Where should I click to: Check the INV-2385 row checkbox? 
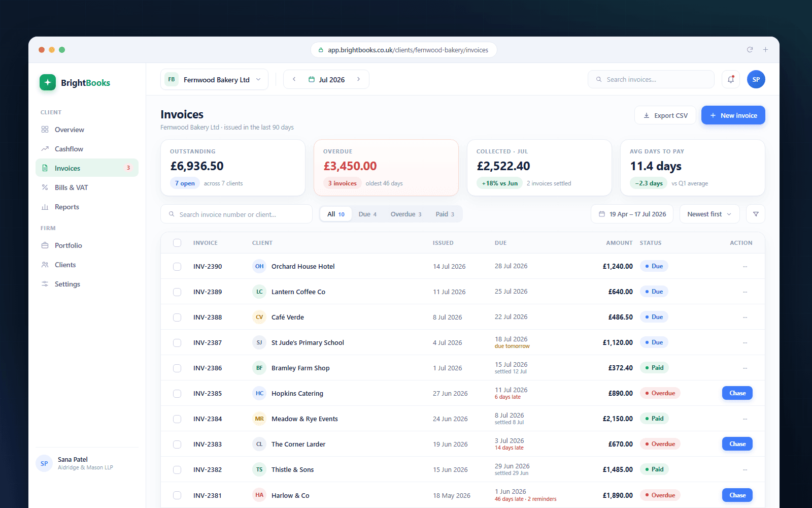coord(177,393)
